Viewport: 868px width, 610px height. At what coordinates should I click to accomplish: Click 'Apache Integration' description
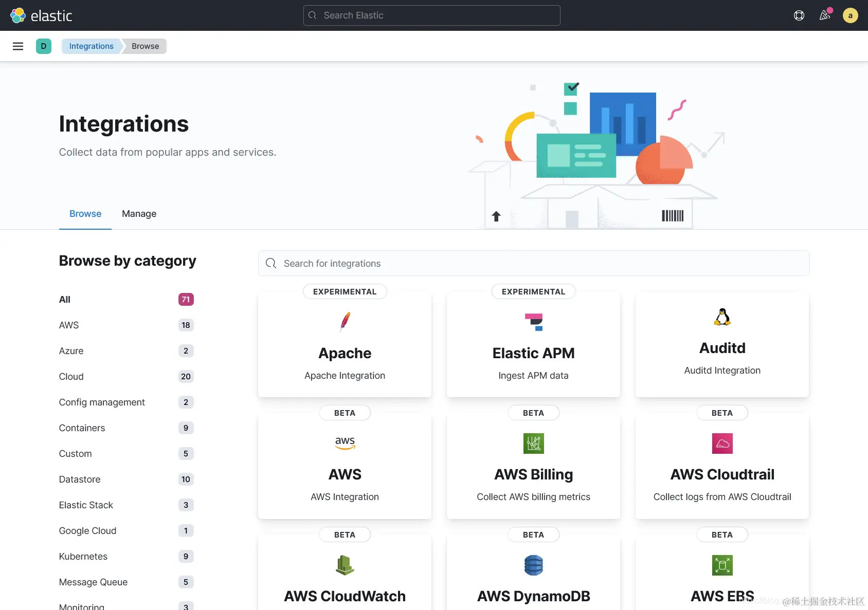pyautogui.click(x=345, y=376)
